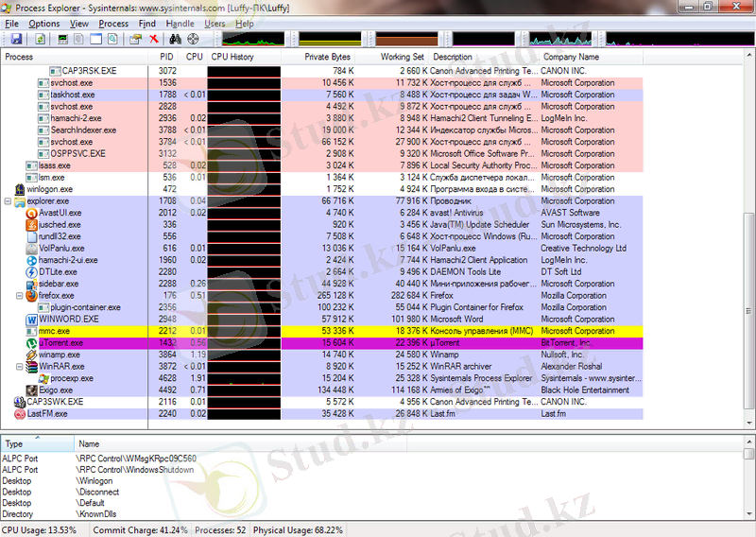The width and height of the screenshot is (756, 537).
Task: Select the Find Window crosshair target icon
Action: point(193,39)
